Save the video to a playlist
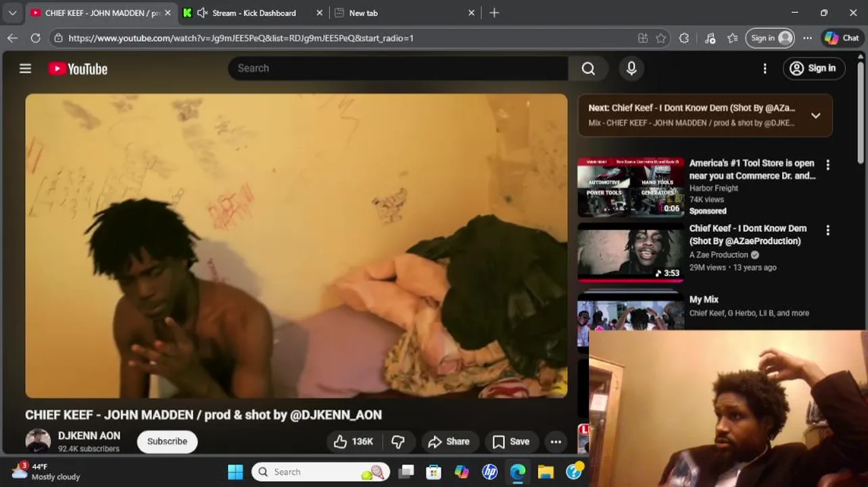Viewport: 868px width, 487px height. (x=511, y=442)
